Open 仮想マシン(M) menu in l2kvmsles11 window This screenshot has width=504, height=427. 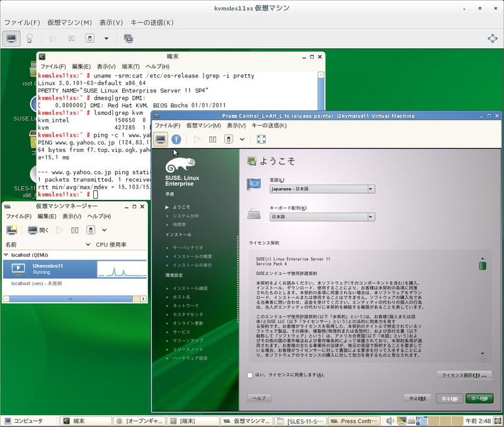pyautogui.click(x=203, y=126)
